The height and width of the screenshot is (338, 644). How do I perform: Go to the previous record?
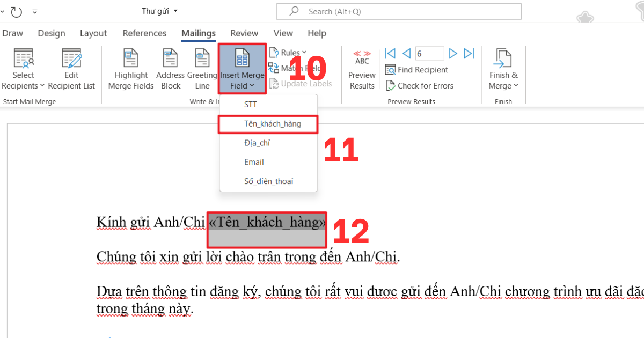406,53
